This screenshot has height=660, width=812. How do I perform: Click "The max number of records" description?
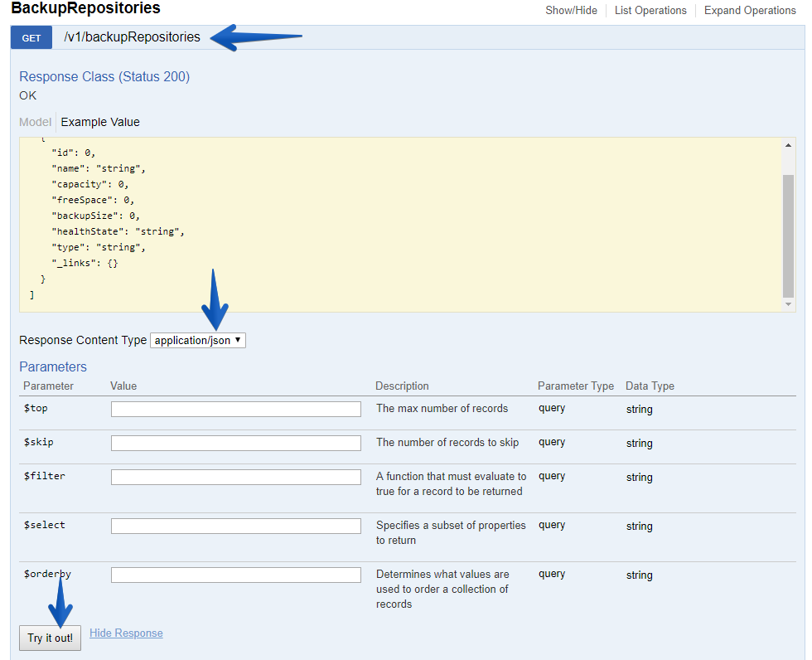[x=442, y=408]
